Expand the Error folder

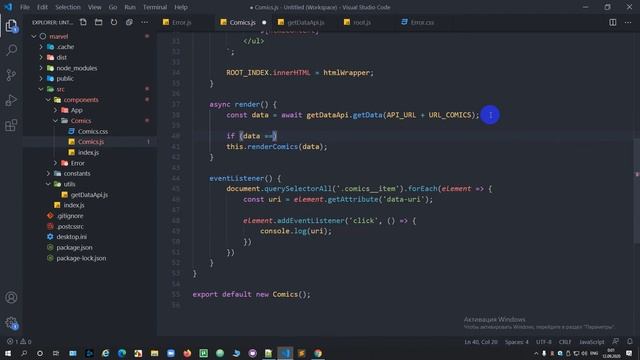(x=56, y=163)
